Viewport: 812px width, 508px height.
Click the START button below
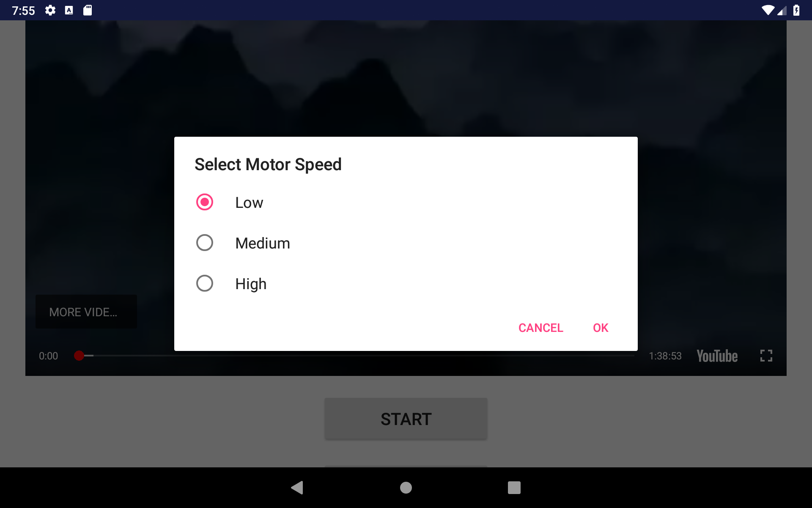[x=406, y=418]
